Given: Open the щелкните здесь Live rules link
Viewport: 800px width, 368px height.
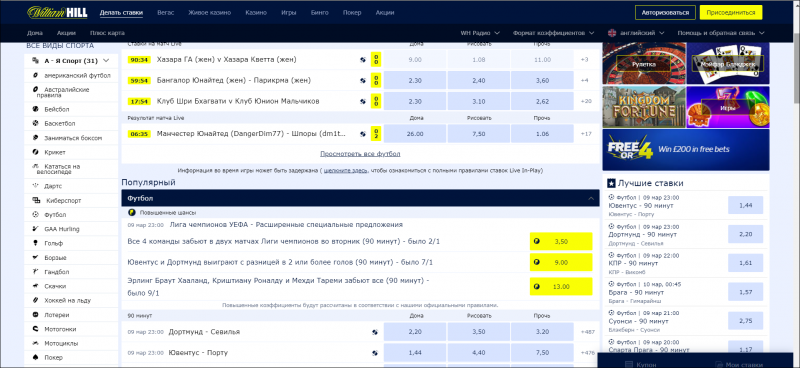Looking at the screenshot, I should click(345, 170).
